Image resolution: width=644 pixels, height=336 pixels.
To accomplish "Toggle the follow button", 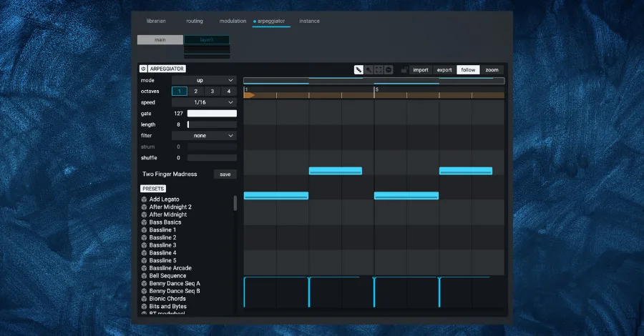I will [468, 70].
